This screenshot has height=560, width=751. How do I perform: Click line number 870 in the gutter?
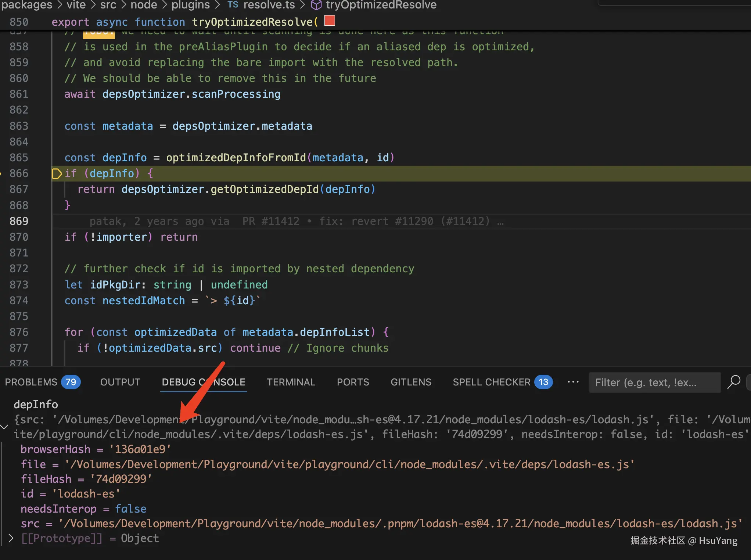[19, 237]
